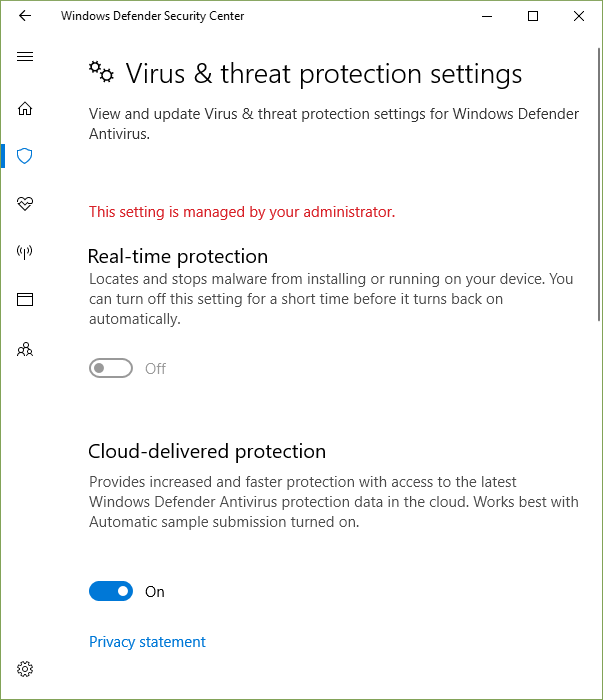The image size is (603, 700).
Task: Open the Settings gear icon
Action: click(x=25, y=669)
